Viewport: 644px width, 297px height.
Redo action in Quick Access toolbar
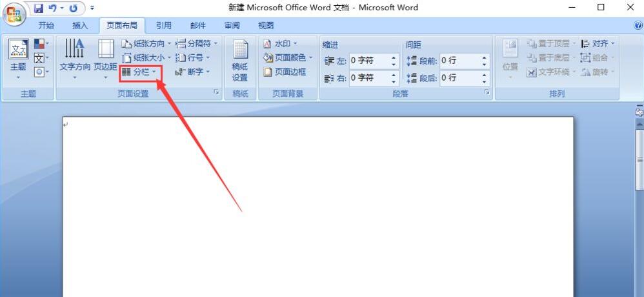[74, 7]
